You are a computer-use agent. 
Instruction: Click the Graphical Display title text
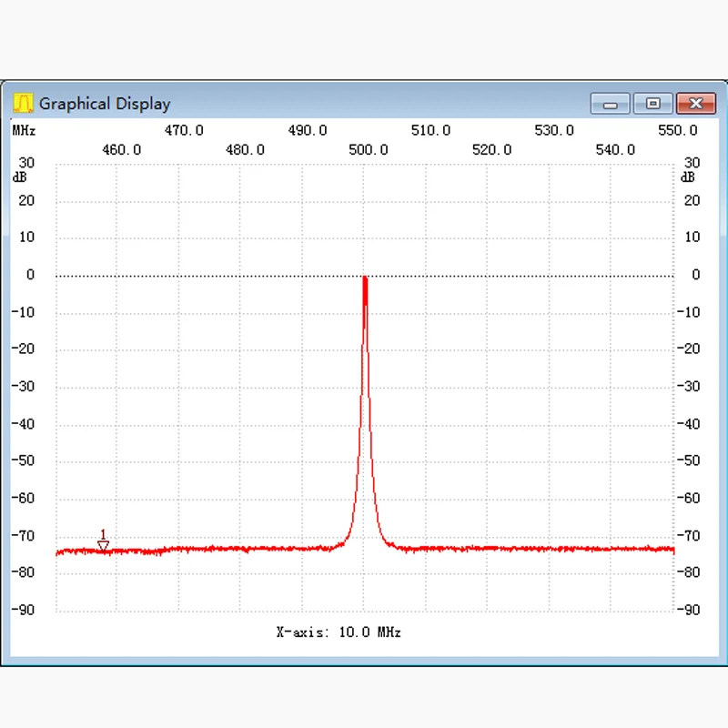pyautogui.click(x=105, y=104)
